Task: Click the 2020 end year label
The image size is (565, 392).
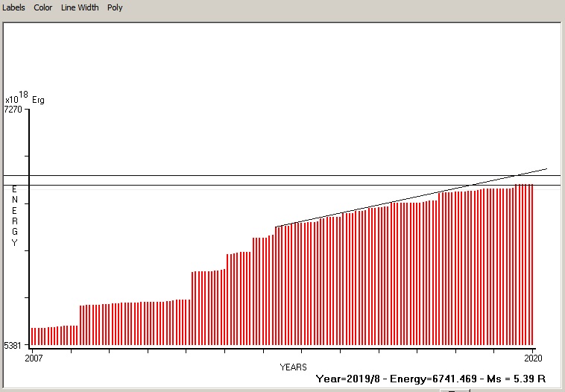Action: pyautogui.click(x=531, y=358)
